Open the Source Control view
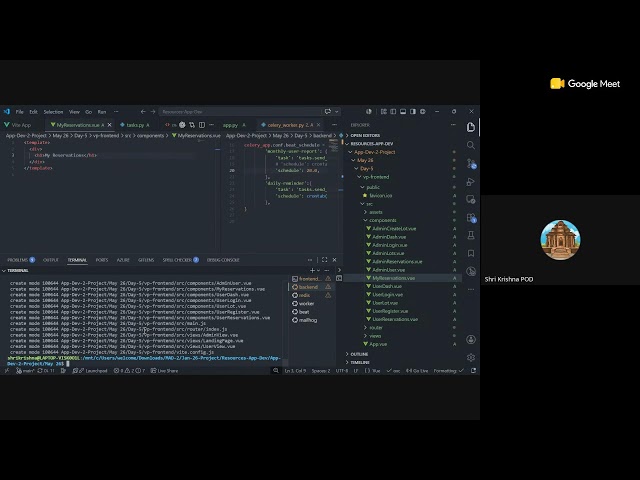This screenshot has height=480, width=640. tap(471, 163)
